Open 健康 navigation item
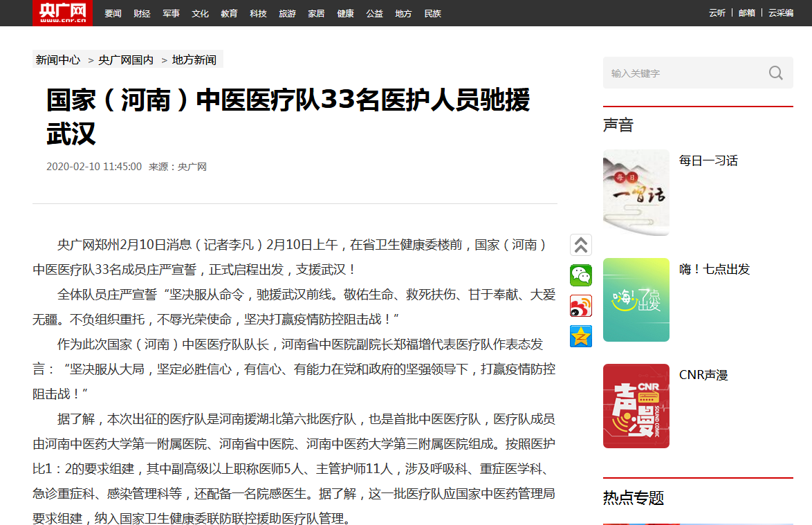The image size is (812, 525). click(x=345, y=13)
